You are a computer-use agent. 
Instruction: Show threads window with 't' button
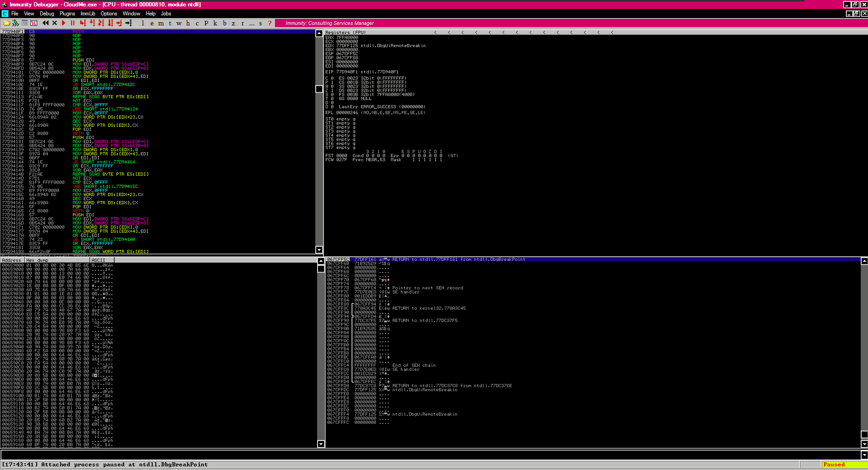pos(170,23)
